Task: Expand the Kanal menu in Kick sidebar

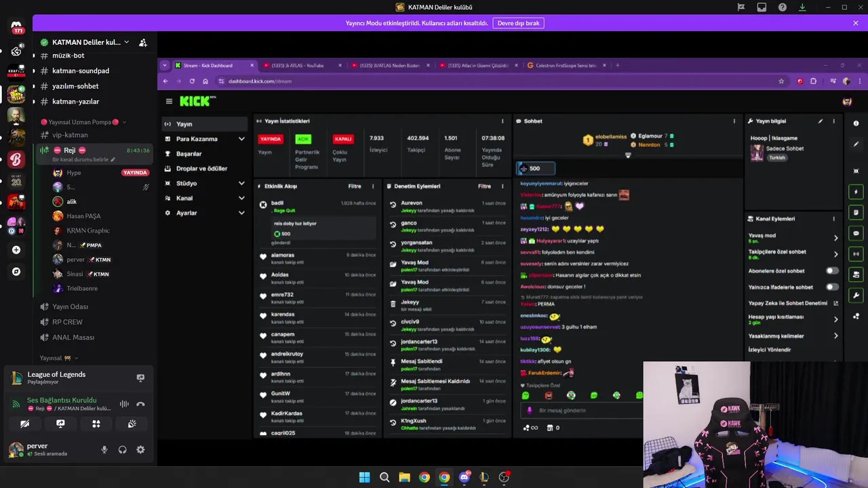Action: pyautogui.click(x=241, y=199)
